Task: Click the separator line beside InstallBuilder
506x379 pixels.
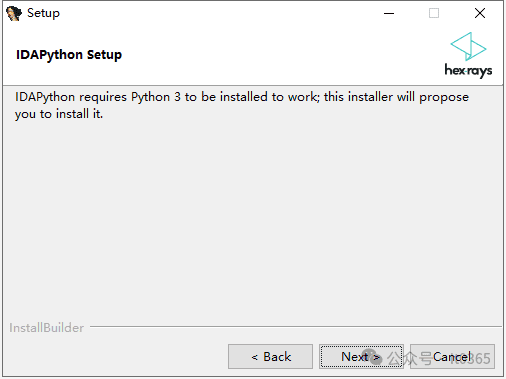Action: click(296, 326)
